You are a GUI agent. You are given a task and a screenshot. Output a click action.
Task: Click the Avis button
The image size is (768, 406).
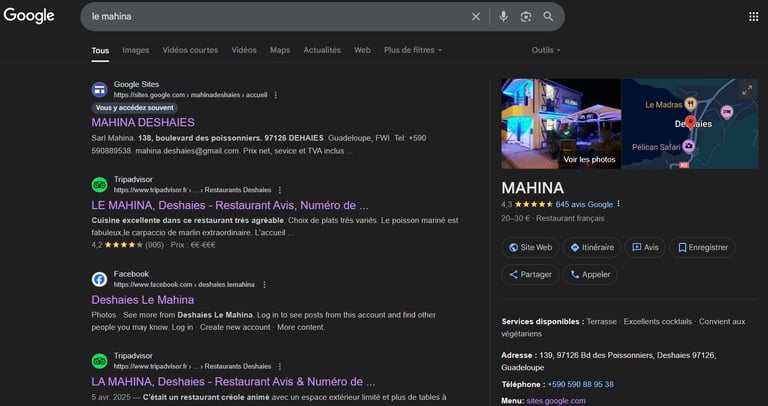[x=645, y=247]
